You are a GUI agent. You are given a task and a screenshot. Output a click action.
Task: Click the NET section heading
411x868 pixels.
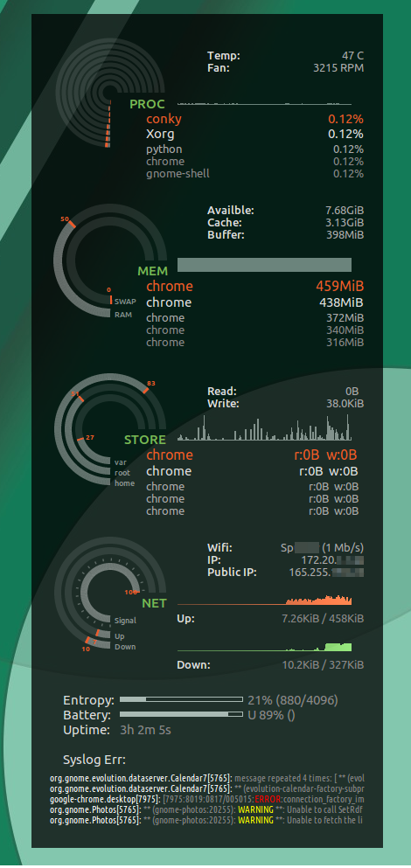click(x=154, y=603)
